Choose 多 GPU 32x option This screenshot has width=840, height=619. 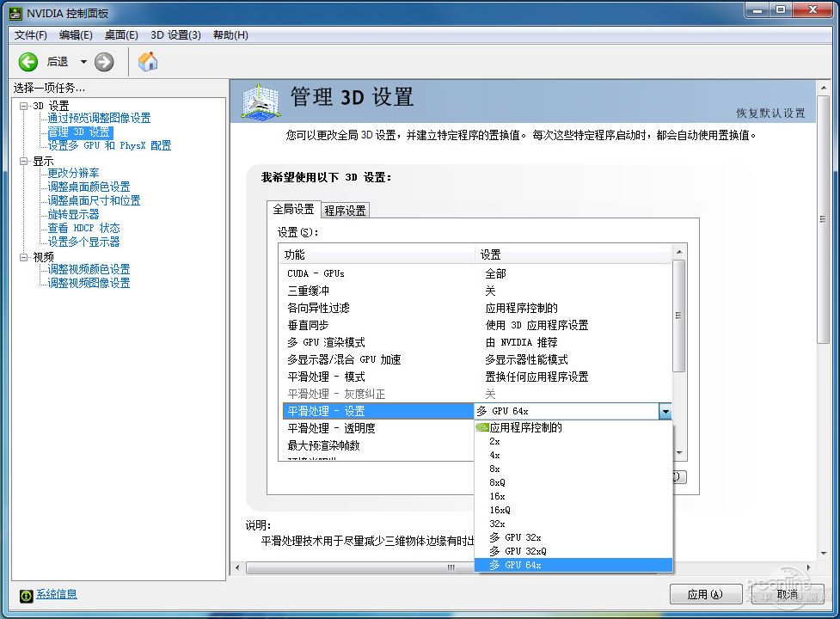coord(573,537)
